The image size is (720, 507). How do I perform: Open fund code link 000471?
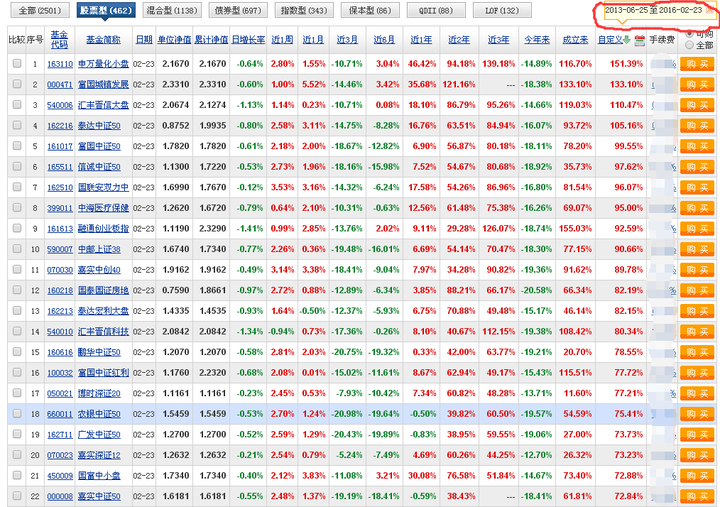click(x=60, y=84)
